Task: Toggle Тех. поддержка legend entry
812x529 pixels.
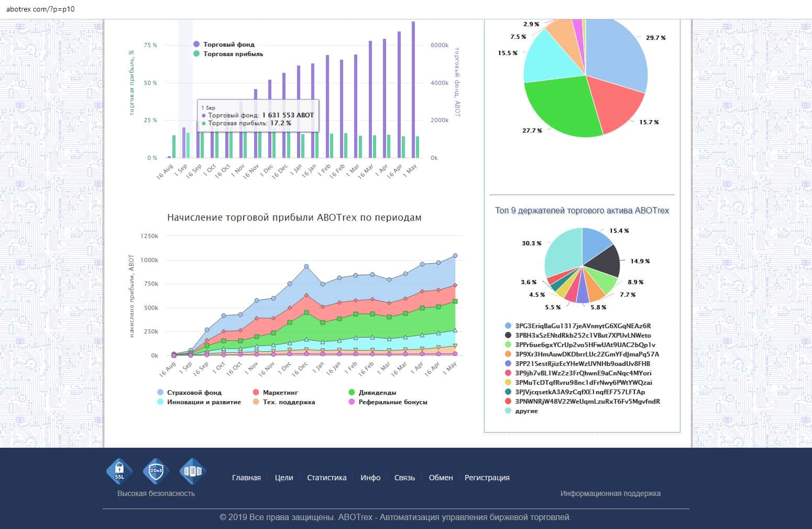Action: [284, 402]
